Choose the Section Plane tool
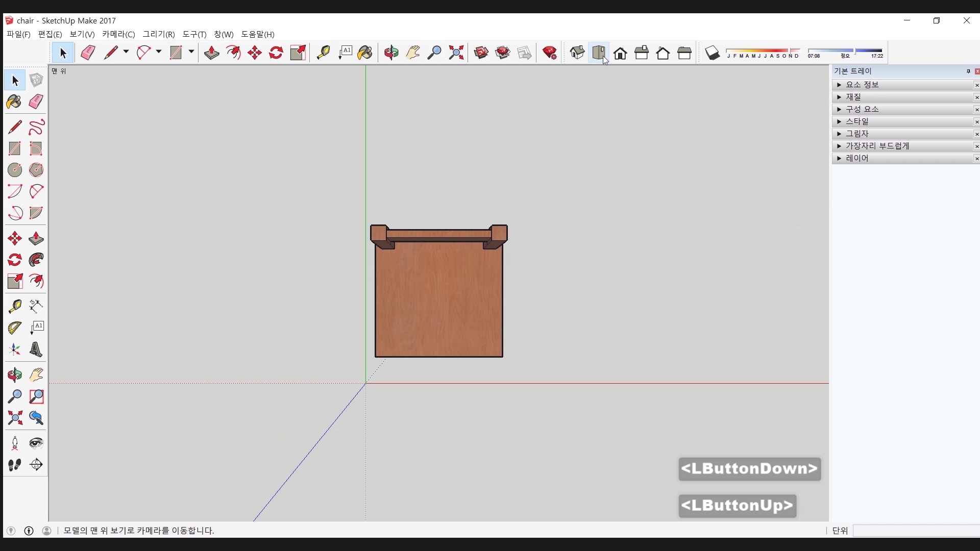 [x=36, y=465]
